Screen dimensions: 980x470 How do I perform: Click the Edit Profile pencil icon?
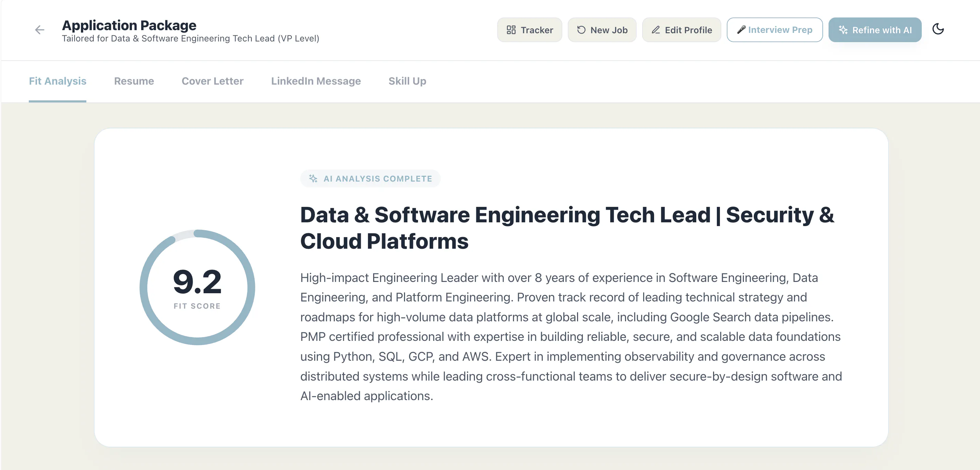click(x=656, y=30)
